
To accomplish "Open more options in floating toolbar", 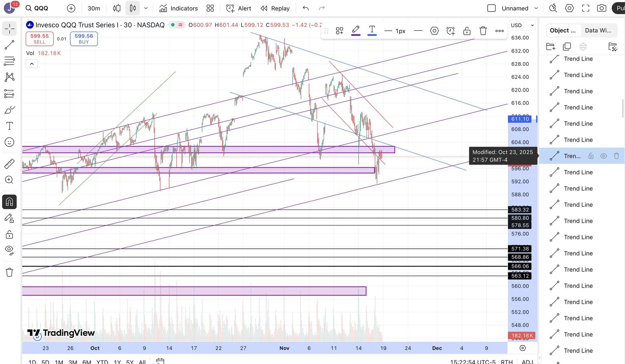I will point(499,31).
